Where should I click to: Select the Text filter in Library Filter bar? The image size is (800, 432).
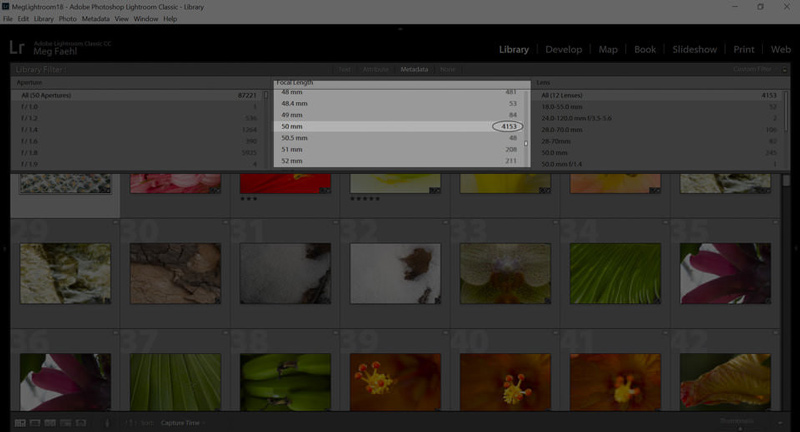tap(345, 69)
